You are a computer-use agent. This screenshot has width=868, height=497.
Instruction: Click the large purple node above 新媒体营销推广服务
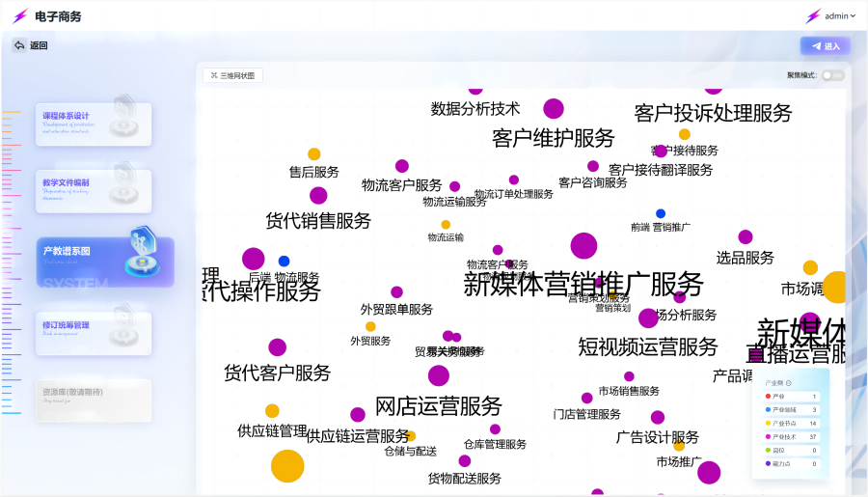click(583, 246)
